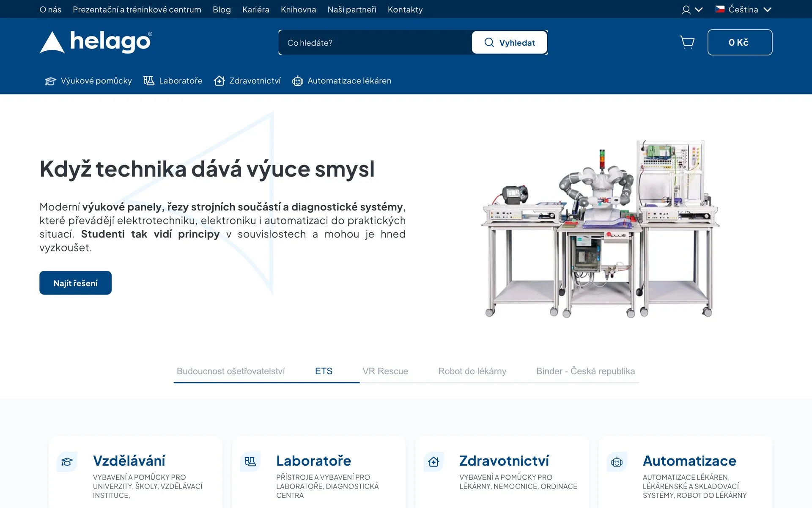Click the Vzdělávání card graduation cap icon
This screenshot has height=508, width=812.
(x=67, y=462)
